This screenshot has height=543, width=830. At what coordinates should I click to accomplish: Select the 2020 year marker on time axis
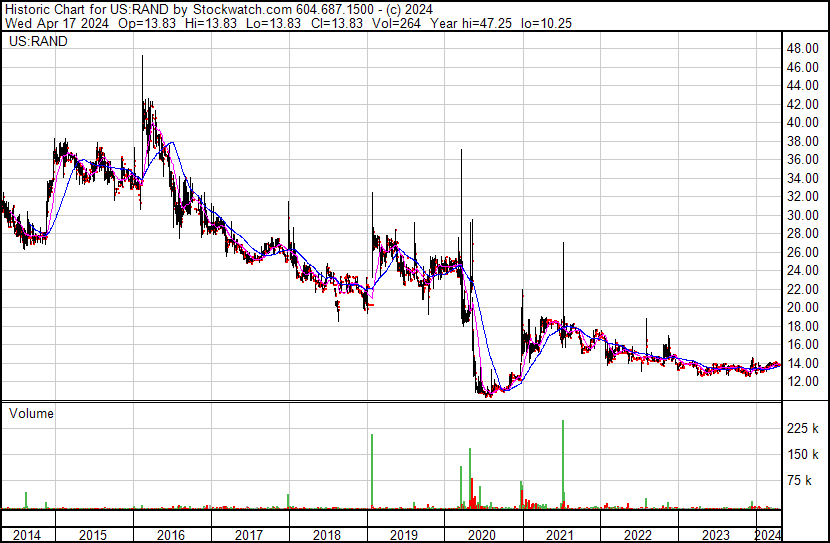483,535
